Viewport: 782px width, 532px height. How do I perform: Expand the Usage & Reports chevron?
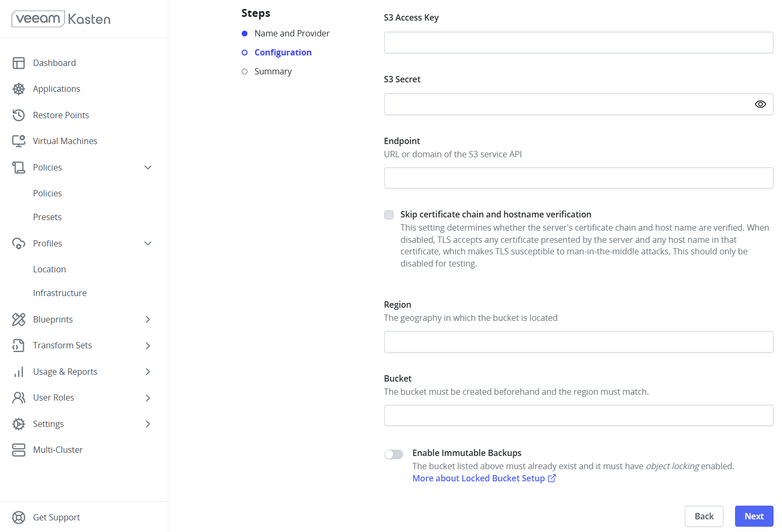(148, 372)
